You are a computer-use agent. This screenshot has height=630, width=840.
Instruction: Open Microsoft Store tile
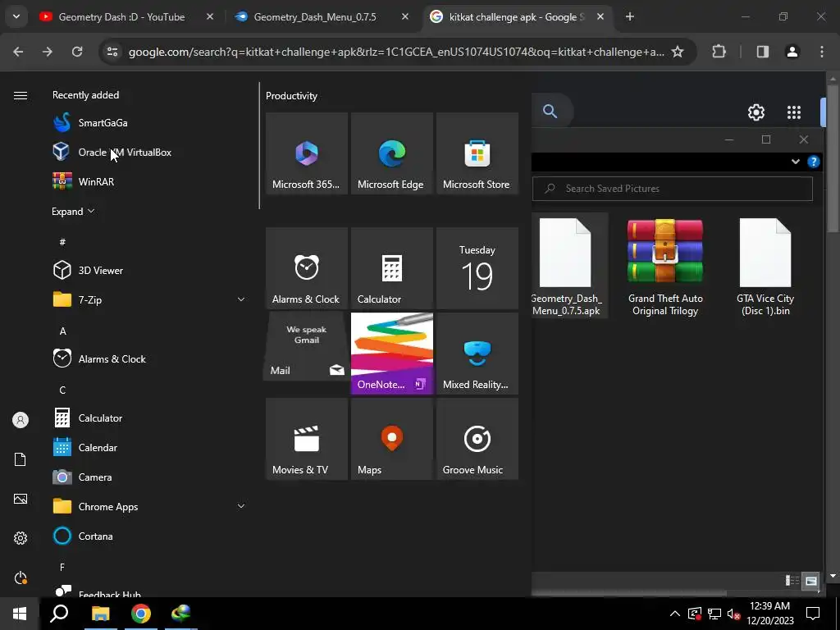(x=477, y=153)
